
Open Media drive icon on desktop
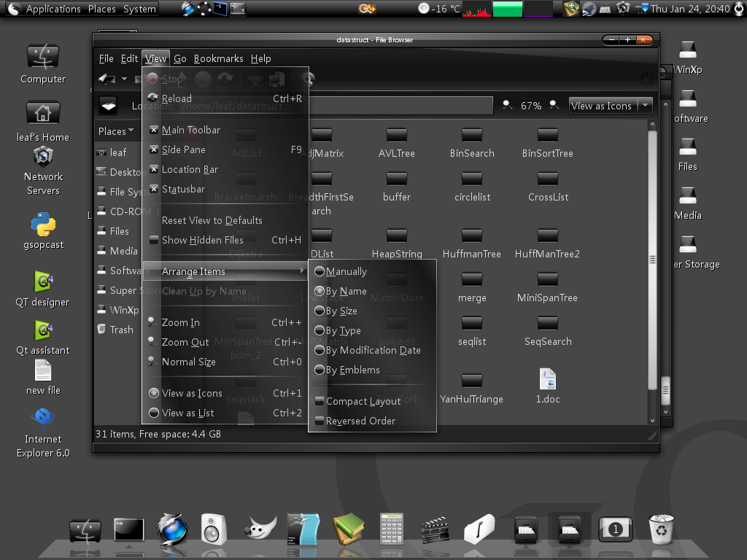[687, 195]
